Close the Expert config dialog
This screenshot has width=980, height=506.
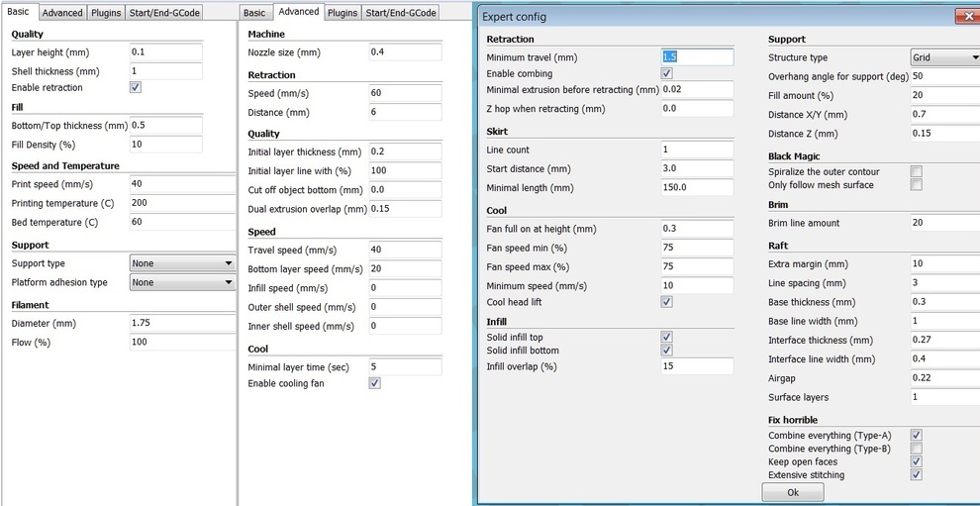point(966,17)
